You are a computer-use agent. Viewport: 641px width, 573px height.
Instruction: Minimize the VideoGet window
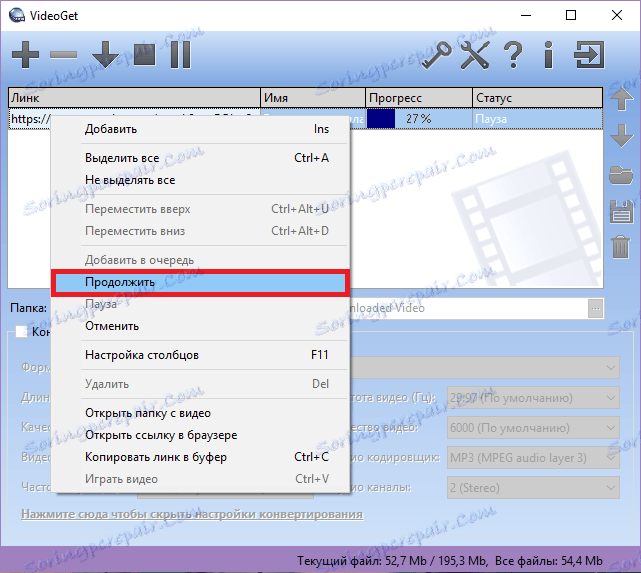click(526, 16)
